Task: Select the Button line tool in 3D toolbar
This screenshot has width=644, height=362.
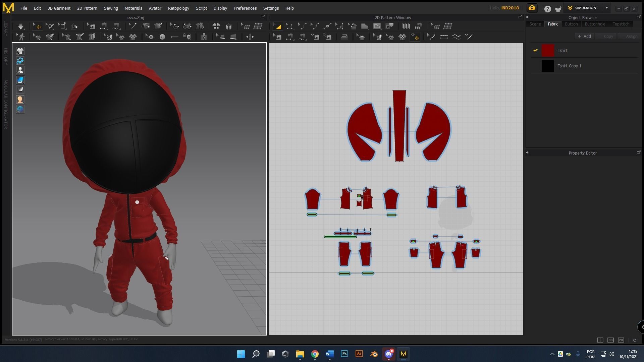Action: click(174, 37)
